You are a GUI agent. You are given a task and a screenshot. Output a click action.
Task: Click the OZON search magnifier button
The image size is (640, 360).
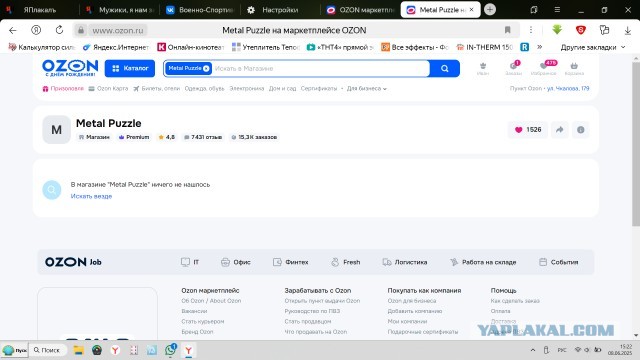(x=444, y=69)
